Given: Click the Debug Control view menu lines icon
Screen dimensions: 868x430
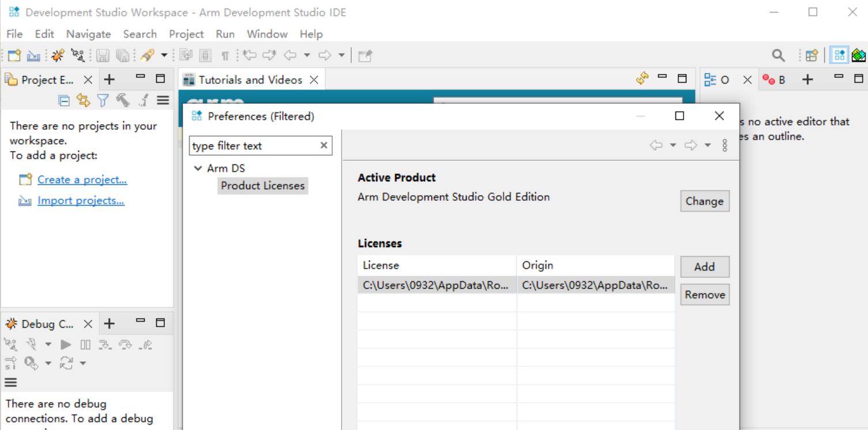Looking at the screenshot, I should point(11,382).
